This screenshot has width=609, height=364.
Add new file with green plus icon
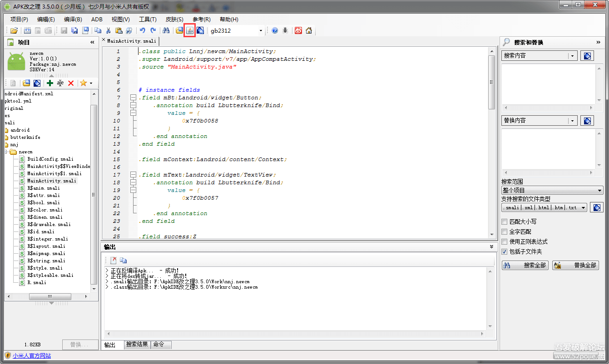pos(50,83)
